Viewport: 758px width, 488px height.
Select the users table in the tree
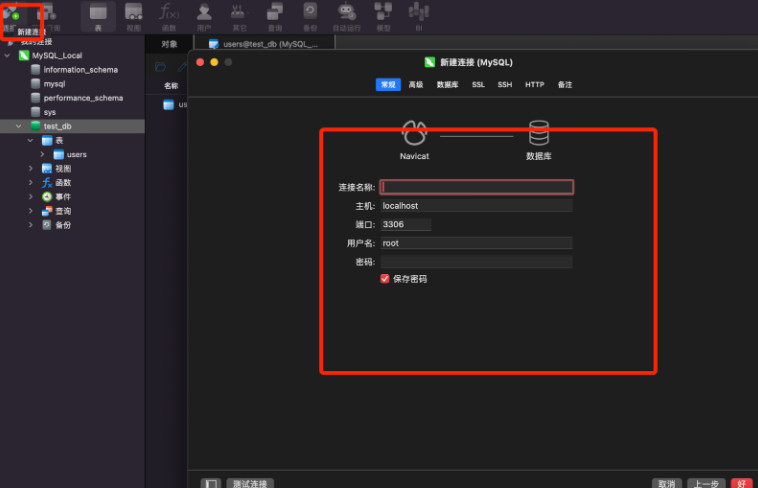[76, 154]
